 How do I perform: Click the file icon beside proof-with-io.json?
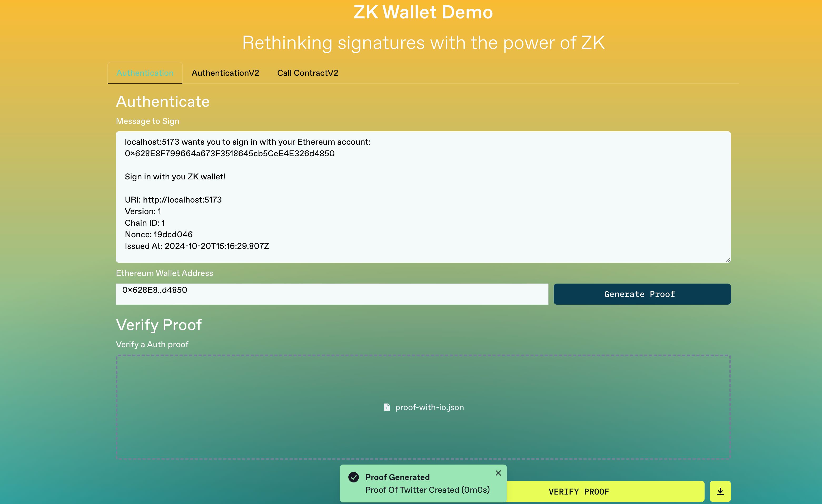click(x=386, y=407)
